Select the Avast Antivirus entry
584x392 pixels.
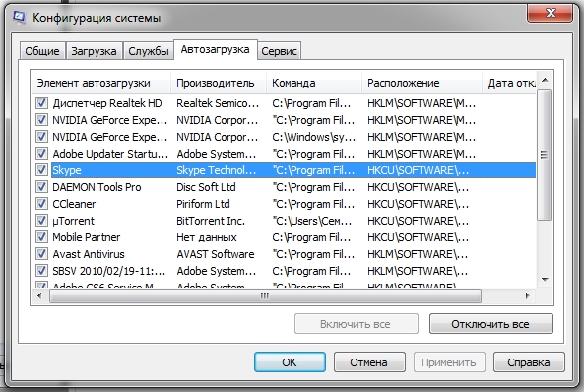pyautogui.click(x=89, y=254)
